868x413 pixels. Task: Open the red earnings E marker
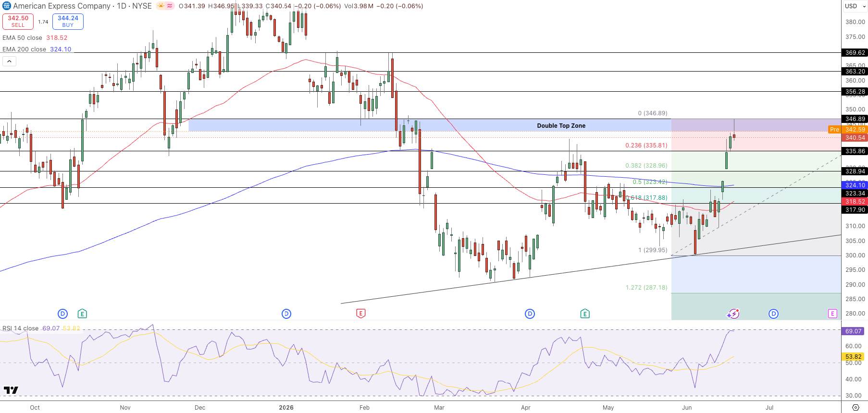(360, 314)
